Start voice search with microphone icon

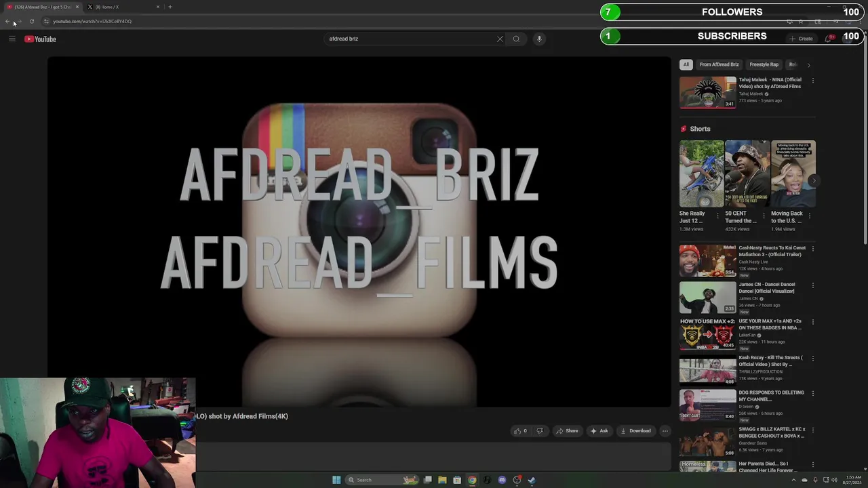pos(539,39)
